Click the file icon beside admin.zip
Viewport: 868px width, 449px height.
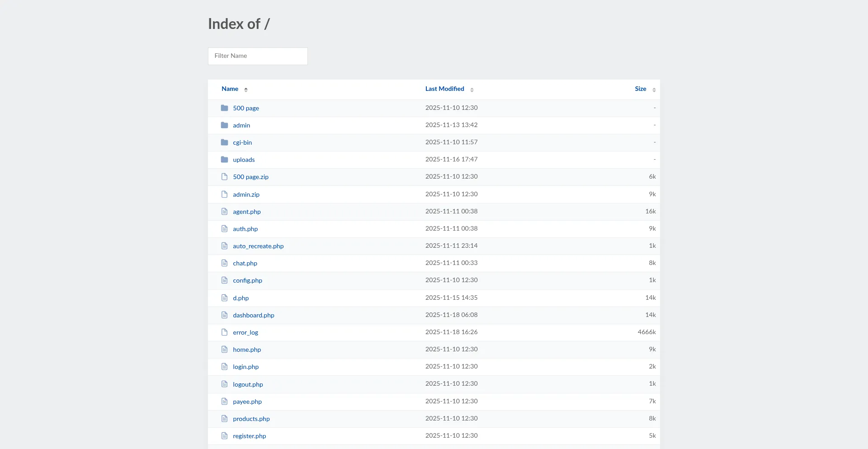click(224, 194)
